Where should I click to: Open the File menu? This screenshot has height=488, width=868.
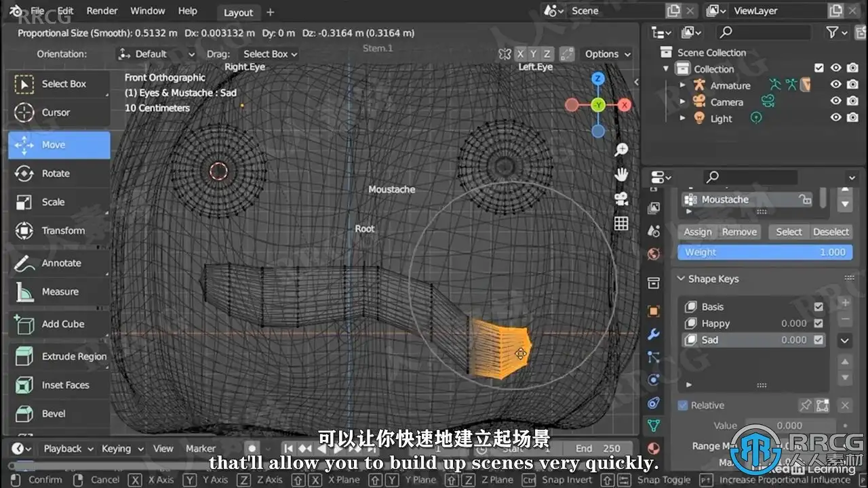(x=38, y=11)
